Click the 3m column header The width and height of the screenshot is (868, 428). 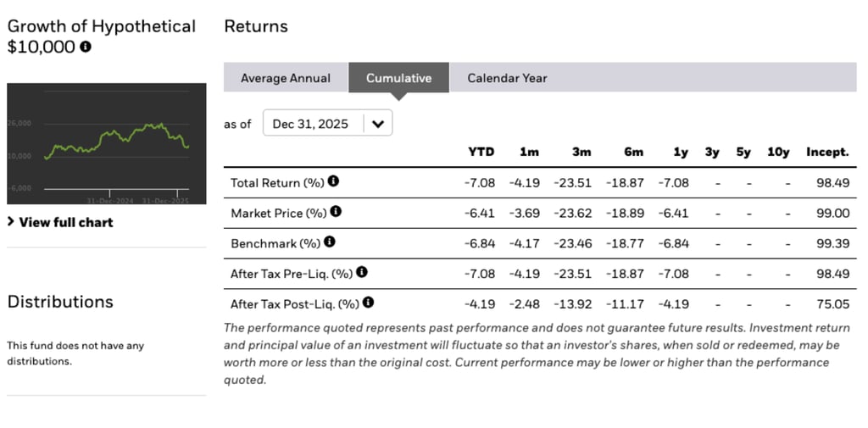point(581,153)
